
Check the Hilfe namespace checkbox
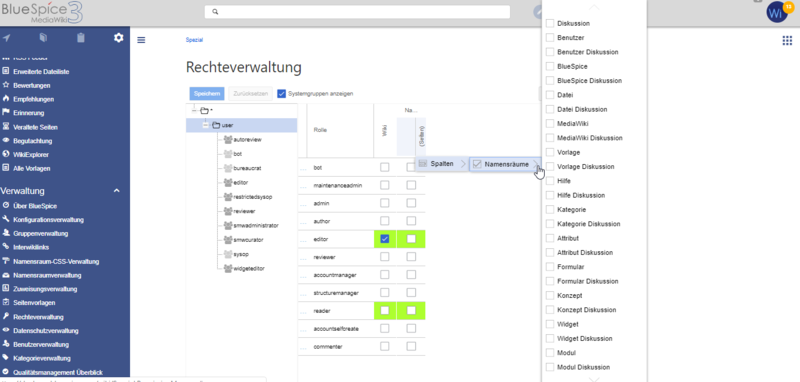[x=550, y=181]
